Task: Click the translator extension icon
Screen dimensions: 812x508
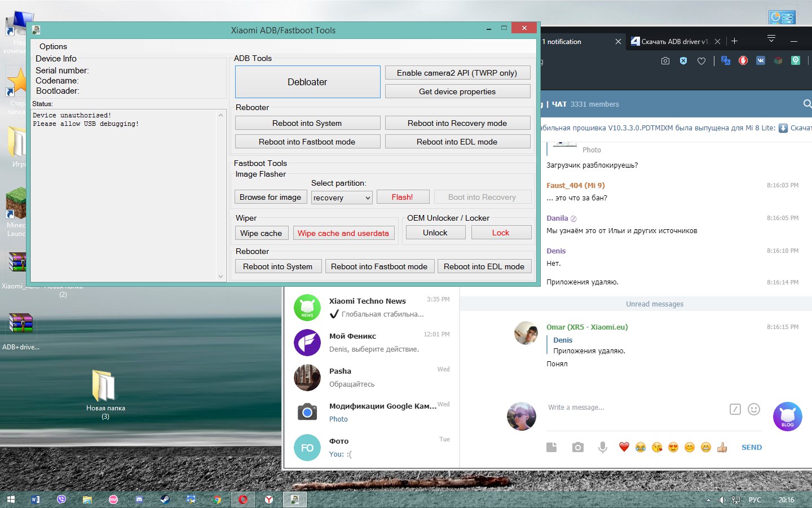Action: pyautogui.click(x=726, y=60)
